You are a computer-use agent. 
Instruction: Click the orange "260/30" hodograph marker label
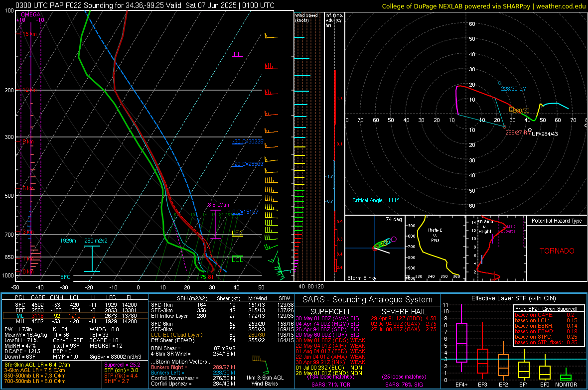(x=521, y=111)
